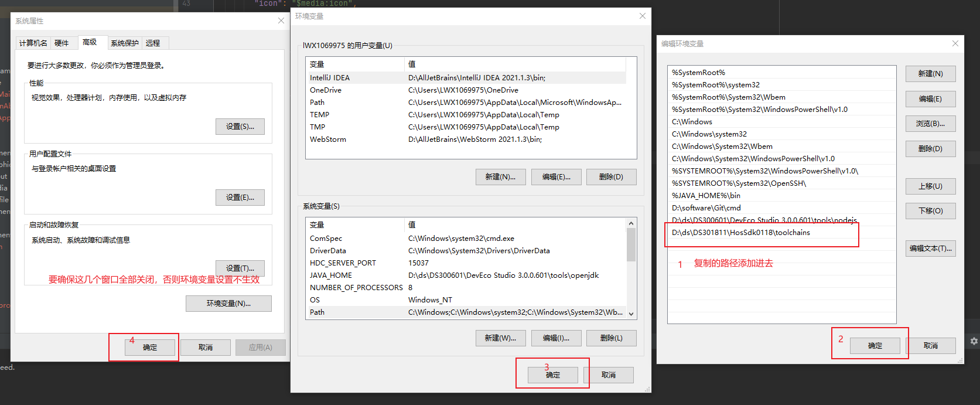Confirm 系统属性 with its 确定 button

(150, 348)
